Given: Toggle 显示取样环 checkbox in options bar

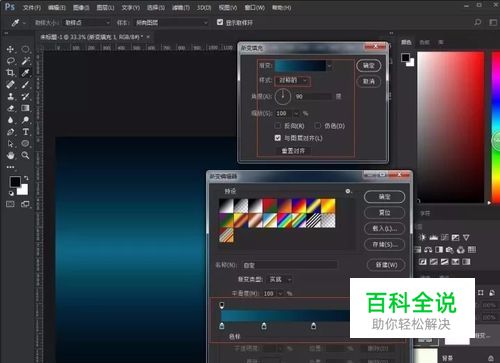Looking at the screenshot, I should [220, 22].
